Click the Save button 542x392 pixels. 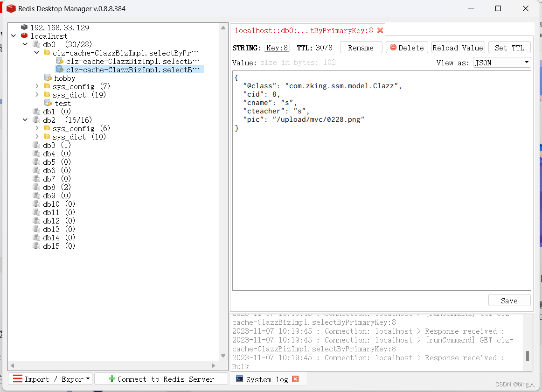(x=509, y=300)
